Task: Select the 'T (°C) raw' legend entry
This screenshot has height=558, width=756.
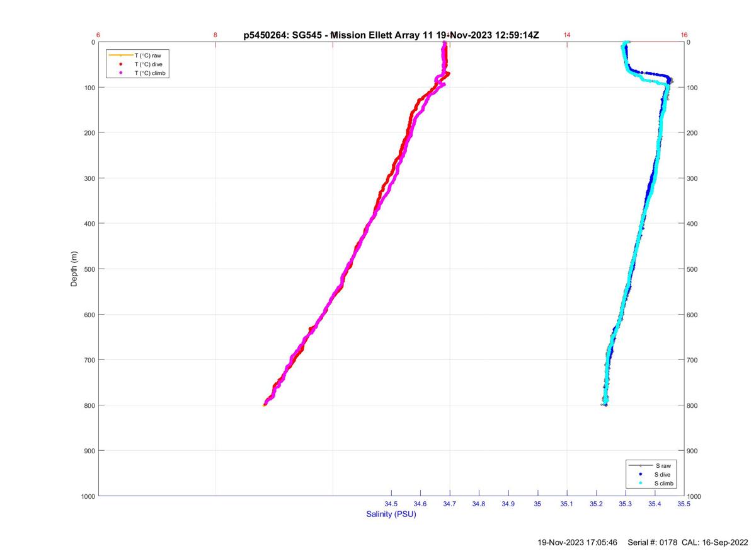Action: pos(148,55)
